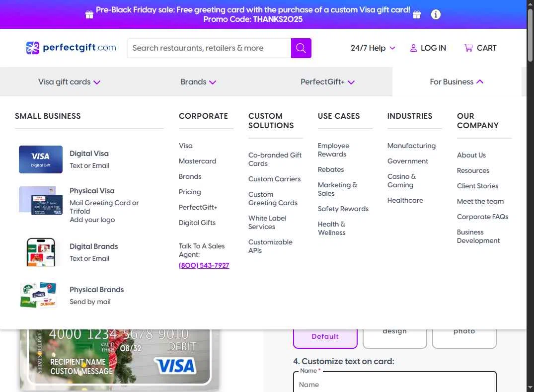Open Resources page
Viewport: 534px width, 392px height.
point(473,170)
